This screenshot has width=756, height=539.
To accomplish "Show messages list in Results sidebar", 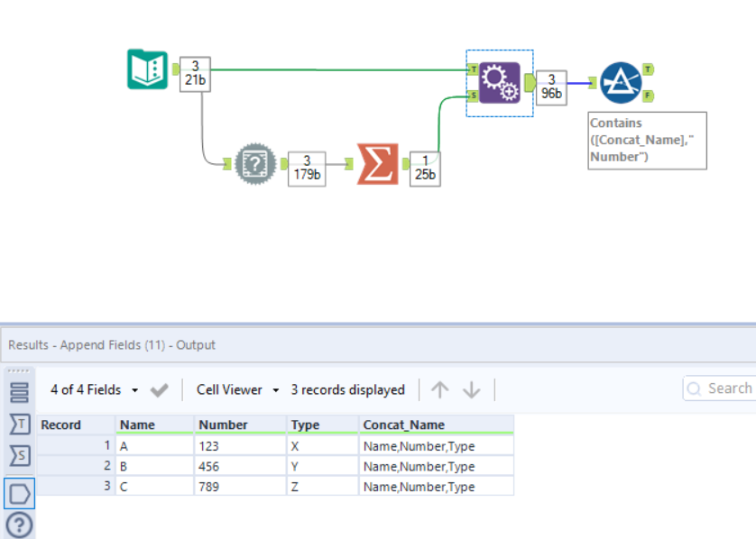I will point(19,392).
